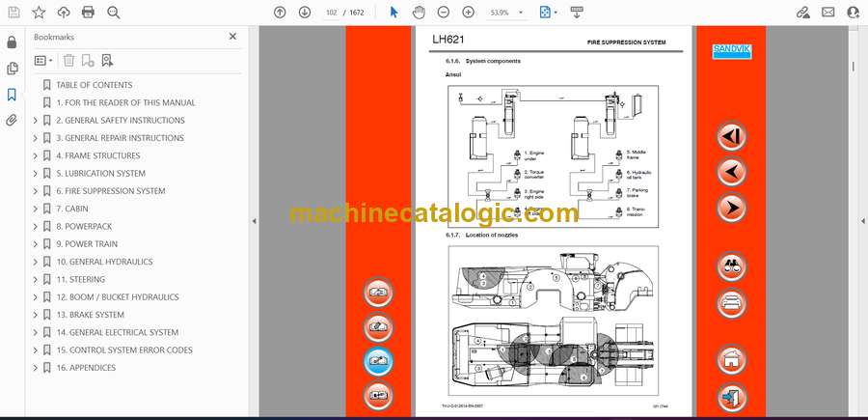Print the document using the printer icon
868x420 pixels.
point(88,13)
